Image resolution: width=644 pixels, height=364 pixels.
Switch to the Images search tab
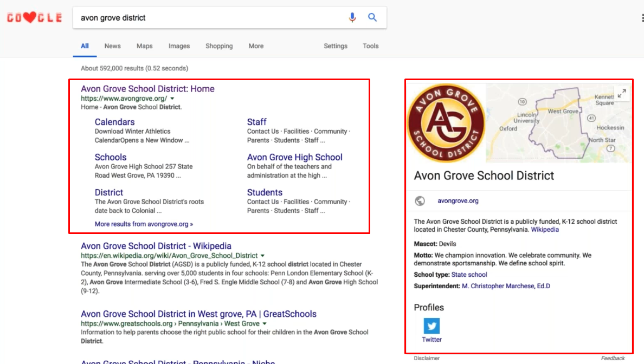click(179, 46)
